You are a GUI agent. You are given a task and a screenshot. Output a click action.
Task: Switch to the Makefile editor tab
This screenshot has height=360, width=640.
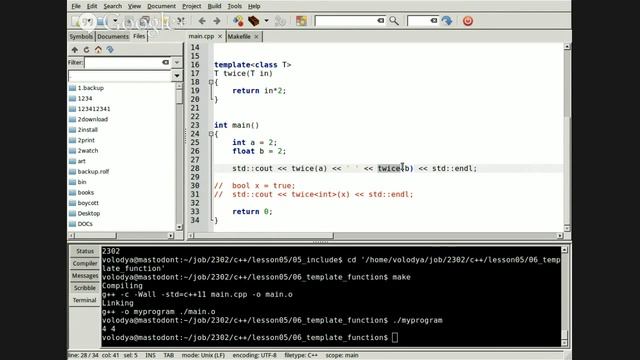239,36
